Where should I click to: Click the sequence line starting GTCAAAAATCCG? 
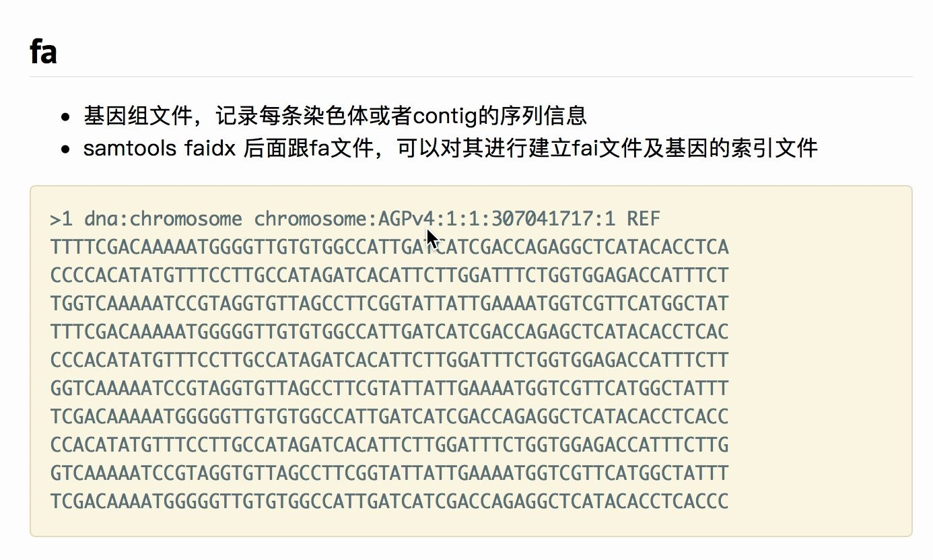(390, 473)
